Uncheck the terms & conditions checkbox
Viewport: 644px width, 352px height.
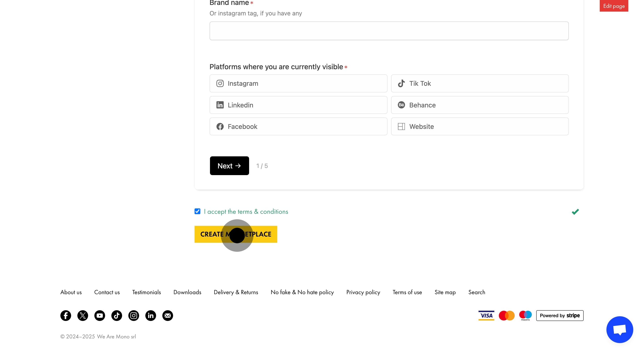click(197, 211)
